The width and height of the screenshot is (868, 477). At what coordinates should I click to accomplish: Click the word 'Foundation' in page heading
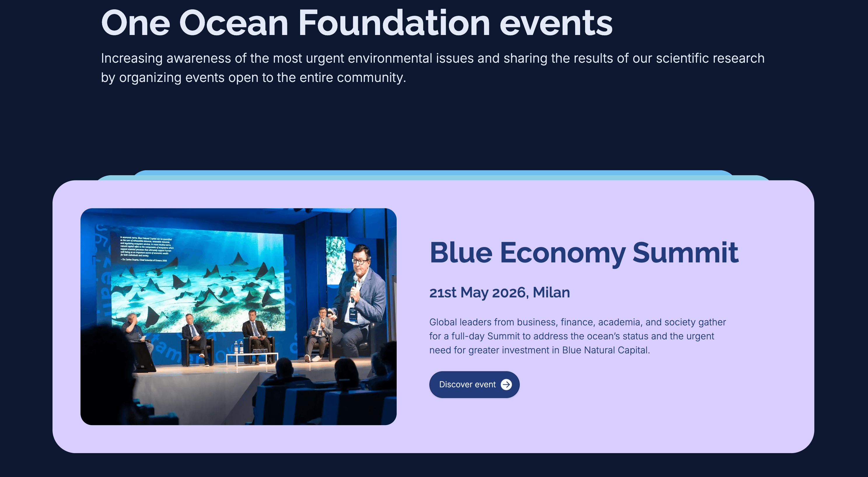pos(394,22)
